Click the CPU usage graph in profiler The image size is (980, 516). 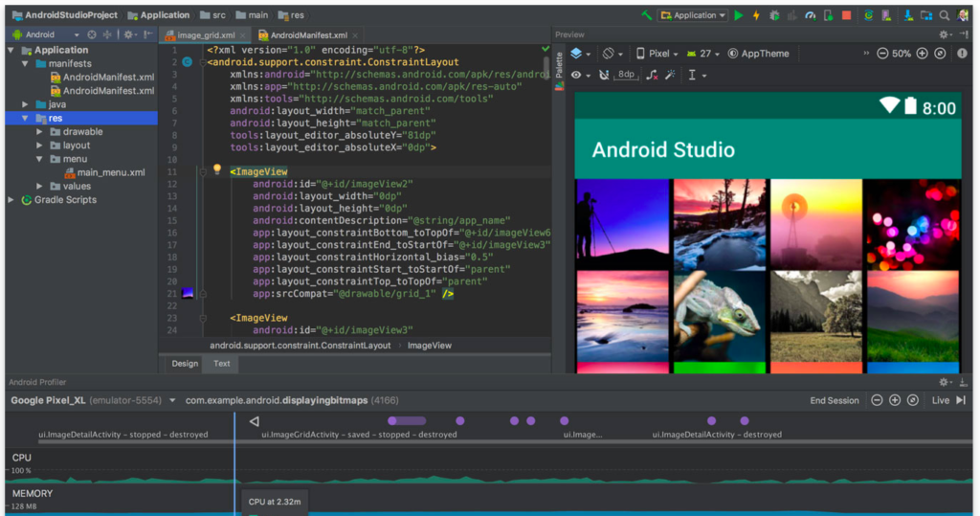tap(489, 479)
